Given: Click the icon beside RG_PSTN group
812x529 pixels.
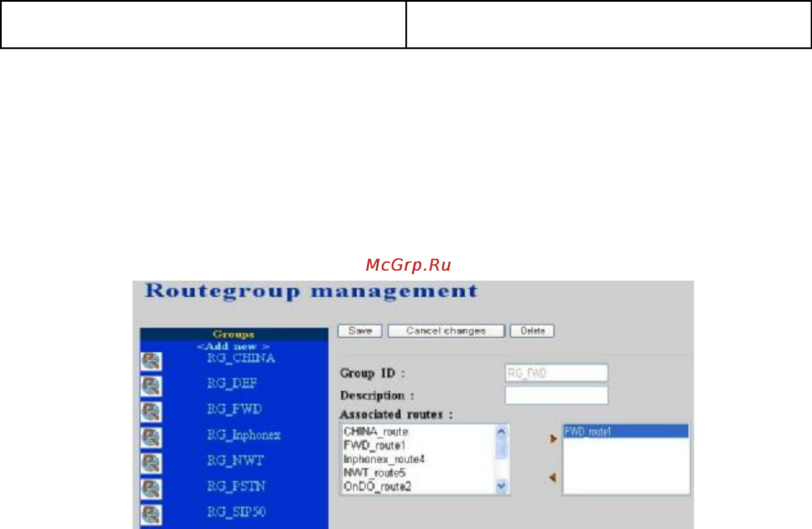Looking at the screenshot, I should (151, 489).
